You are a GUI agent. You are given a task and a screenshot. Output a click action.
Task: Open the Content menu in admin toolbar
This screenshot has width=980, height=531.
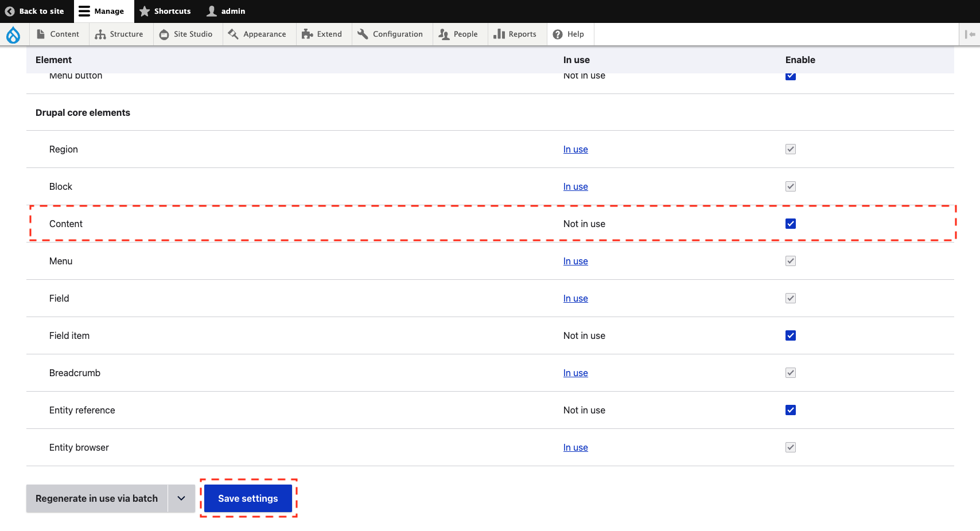coord(58,34)
